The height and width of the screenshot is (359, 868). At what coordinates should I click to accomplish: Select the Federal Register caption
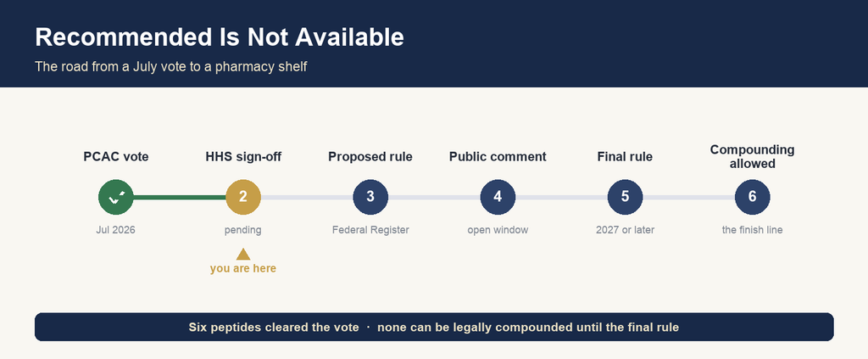[370, 230]
